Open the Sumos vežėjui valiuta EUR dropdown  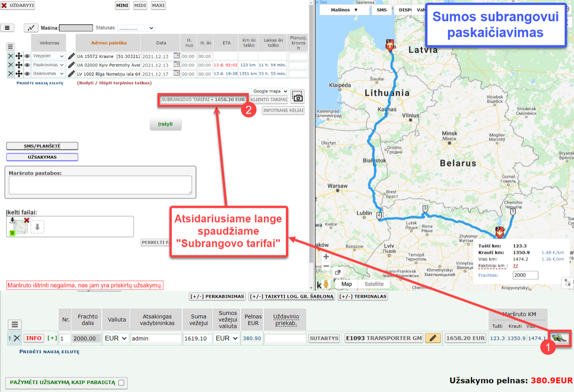(x=227, y=338)
